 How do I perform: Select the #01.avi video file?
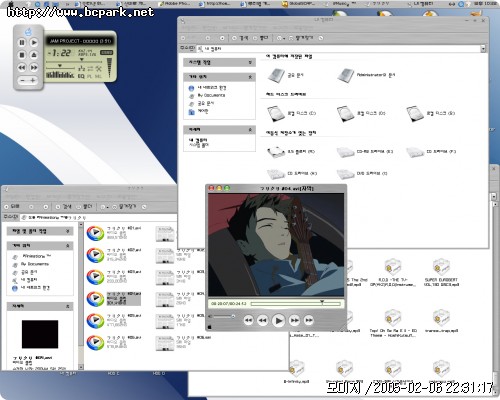tap(113, 233)
